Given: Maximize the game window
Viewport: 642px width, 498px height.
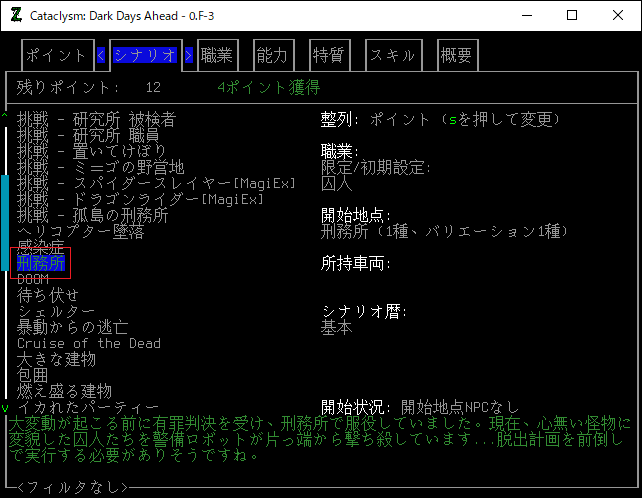Looking at the screenshot, I should (x=571, y=15).
